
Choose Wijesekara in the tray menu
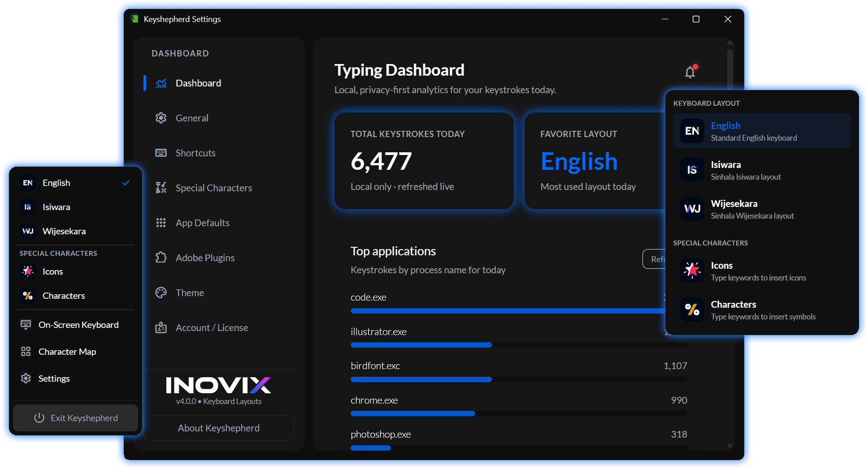tap(75, 231)
